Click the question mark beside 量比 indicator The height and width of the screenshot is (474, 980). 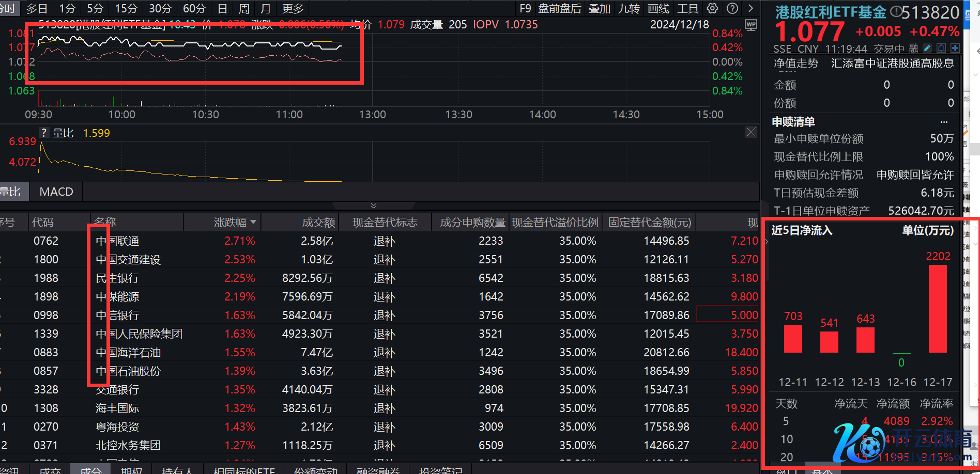pyautogui.click(x=44, y=133)
